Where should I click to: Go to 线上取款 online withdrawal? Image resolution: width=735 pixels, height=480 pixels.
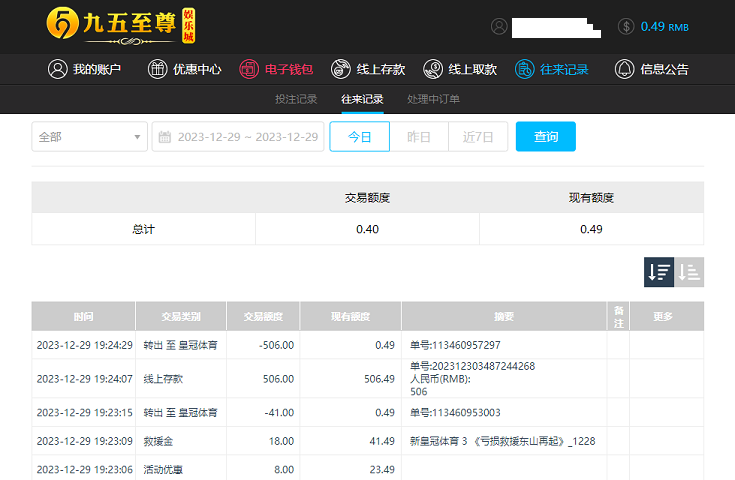(460, 69)
